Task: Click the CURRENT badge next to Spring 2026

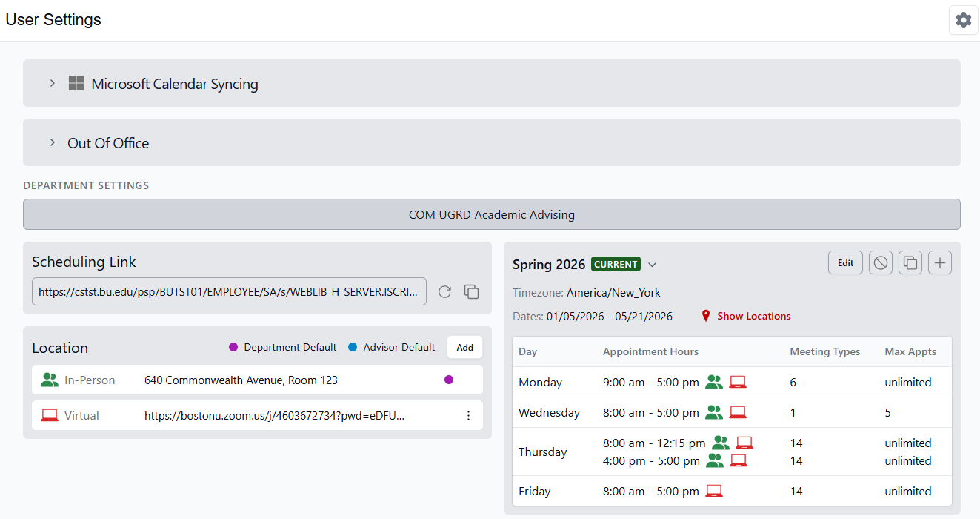Action: click(616, 264)
